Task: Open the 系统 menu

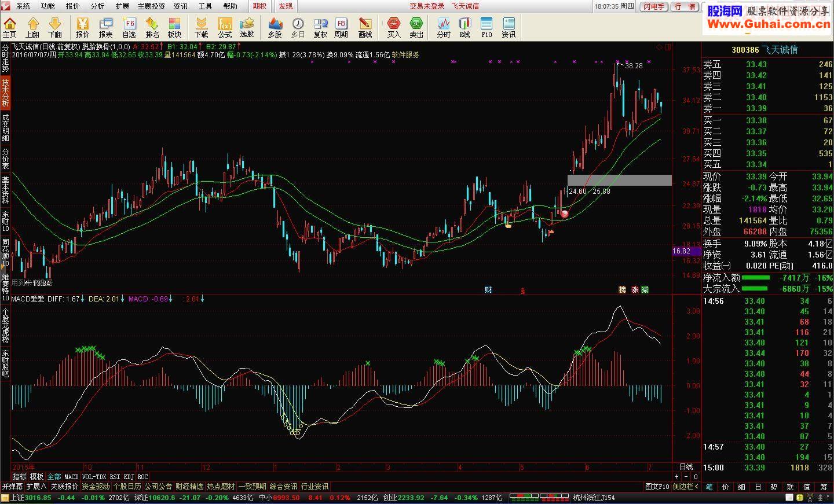Action: 23,6
